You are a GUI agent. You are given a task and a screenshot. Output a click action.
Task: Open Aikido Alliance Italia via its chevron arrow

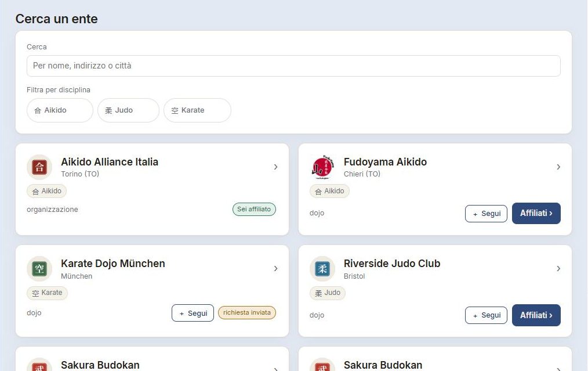point(275,167)
